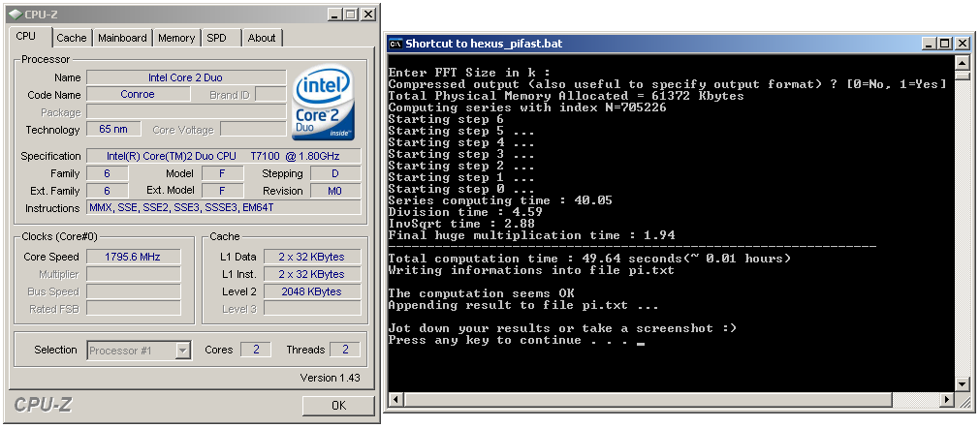This screenshot has width=980, height=428.
Task: Click the Revision value 'M0'
Action: (335, 191)
